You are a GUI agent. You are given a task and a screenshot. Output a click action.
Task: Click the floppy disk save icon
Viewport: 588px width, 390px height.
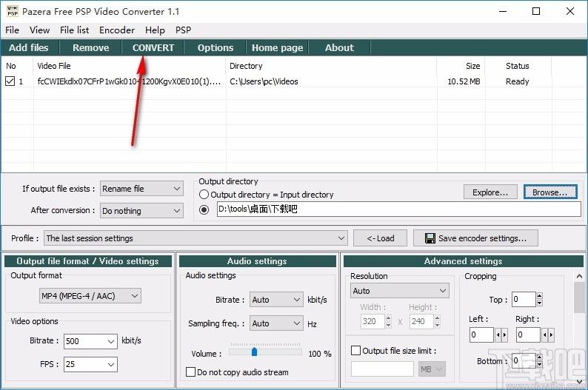tap(430, 238)
